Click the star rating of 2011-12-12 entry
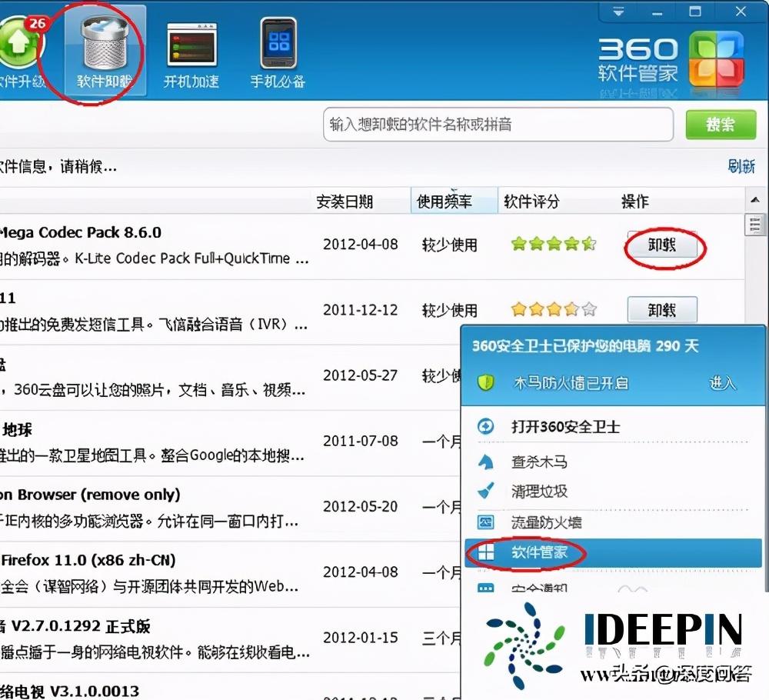769x700 pixels. pyautogui.click(x=554, y=309)
